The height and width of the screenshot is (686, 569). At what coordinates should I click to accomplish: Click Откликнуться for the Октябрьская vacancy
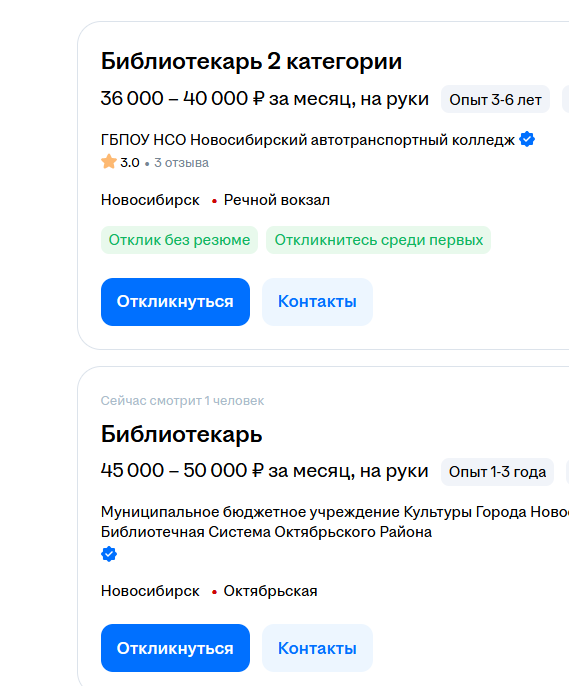(x=175, y=648)
